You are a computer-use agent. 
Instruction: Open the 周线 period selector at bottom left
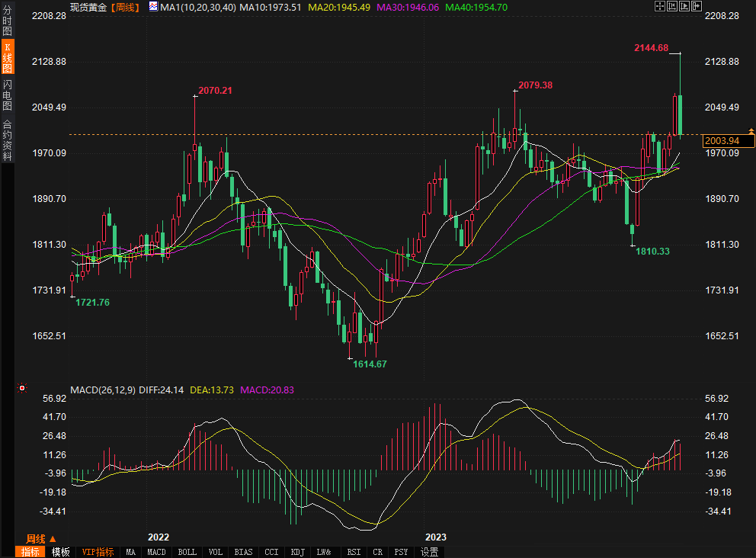42,538
